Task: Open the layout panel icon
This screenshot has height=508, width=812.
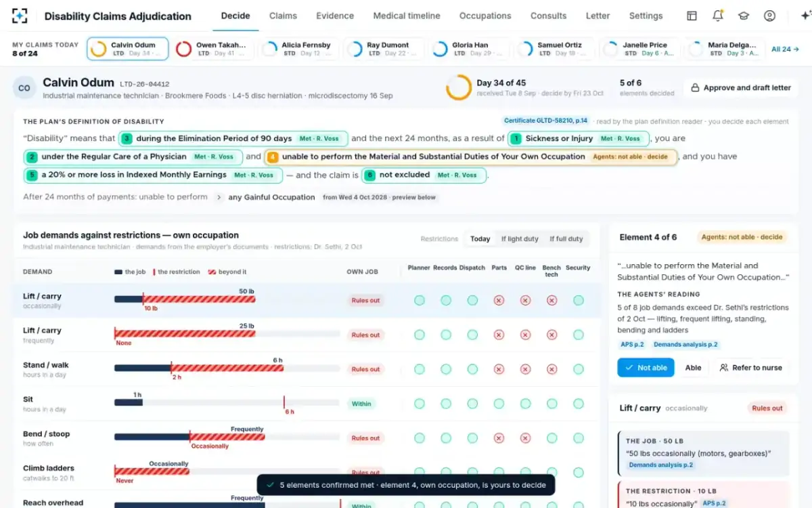Action: click(x=692, y=16)
